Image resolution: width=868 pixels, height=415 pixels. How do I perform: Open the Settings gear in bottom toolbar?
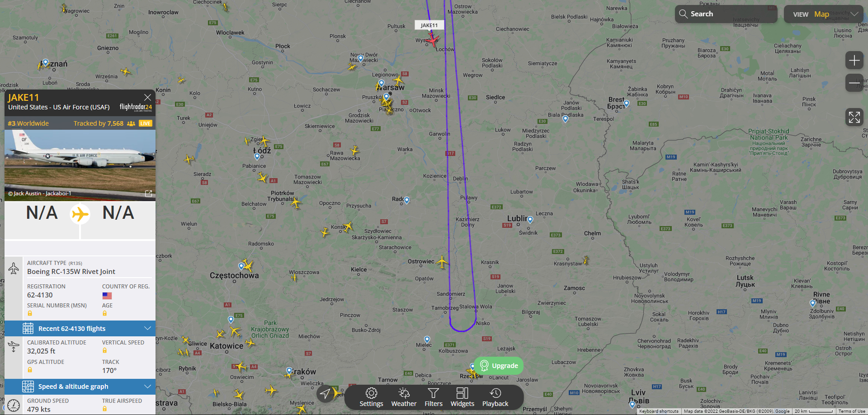(x=371, y=397)
